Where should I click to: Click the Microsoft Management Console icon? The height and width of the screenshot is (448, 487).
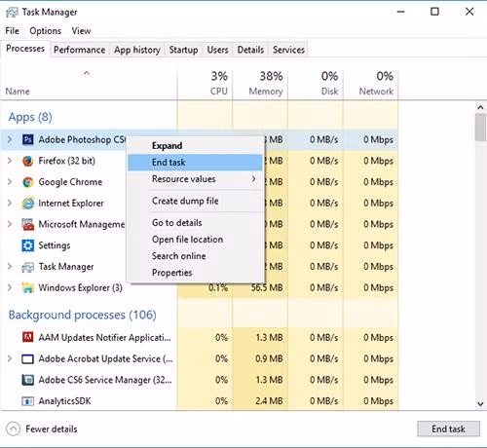click(27, 224)
